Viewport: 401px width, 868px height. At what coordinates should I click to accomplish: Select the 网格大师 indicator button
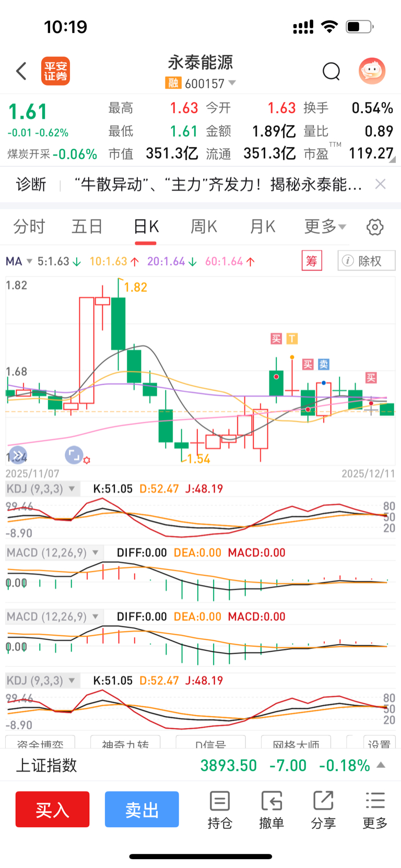296,743
